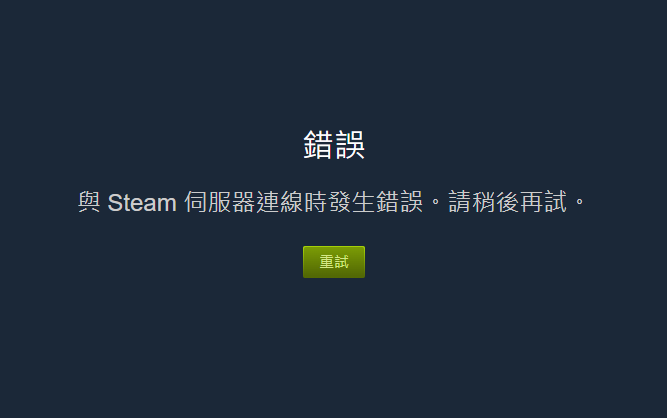Click the 請稍後再試 text in the message
Image resolution: width=667 pixels, height=418 pixels.
click(x=507, y=202)
